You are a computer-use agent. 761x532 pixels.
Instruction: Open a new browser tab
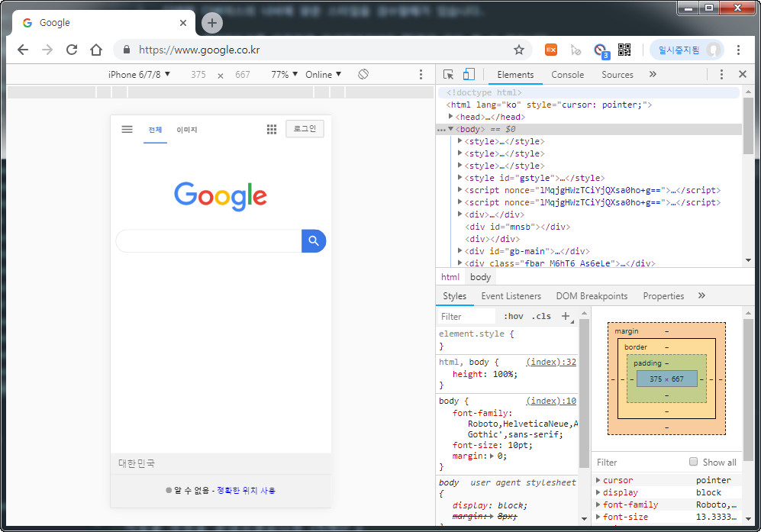[212, 23]
